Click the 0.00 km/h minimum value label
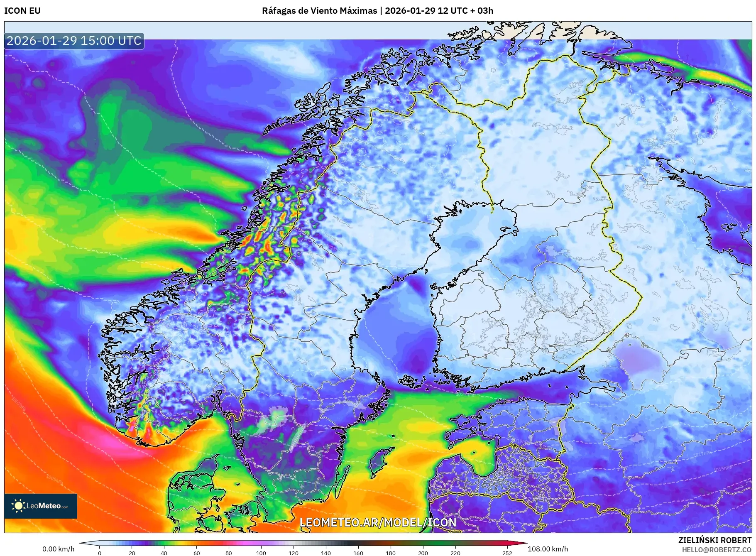This screenshot has width=756, height=556. click(x=58, y=549)
